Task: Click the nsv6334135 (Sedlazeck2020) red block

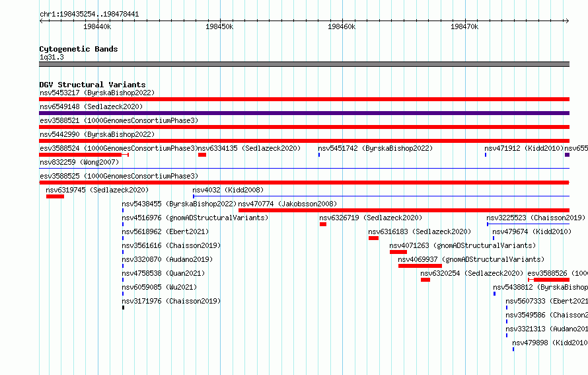Action: pyautogui.click(x=202, y=155)
